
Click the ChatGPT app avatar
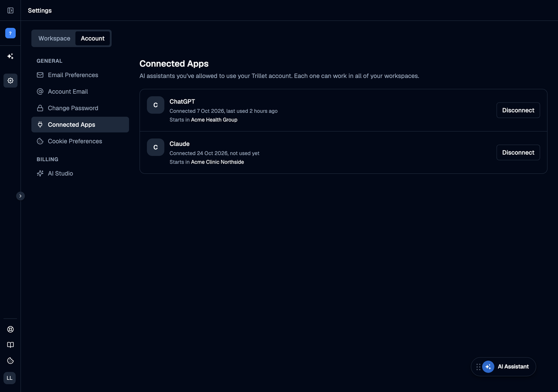[155, 105]
